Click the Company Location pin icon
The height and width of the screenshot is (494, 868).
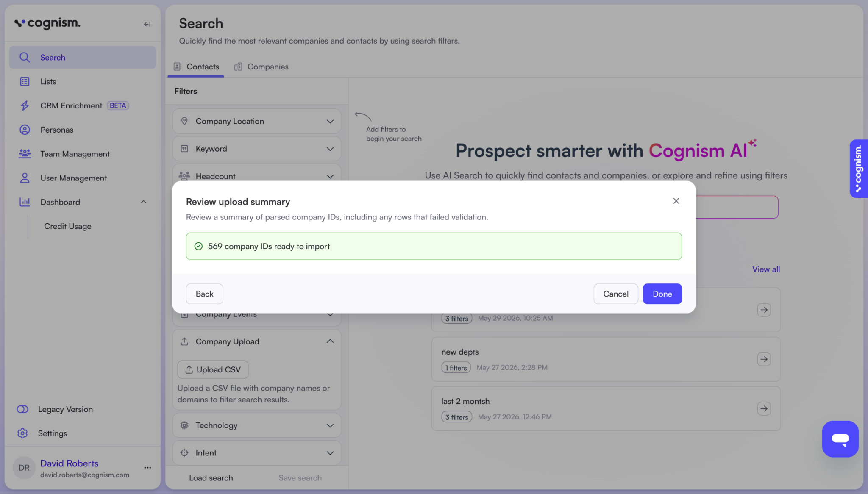coord(184,121)
